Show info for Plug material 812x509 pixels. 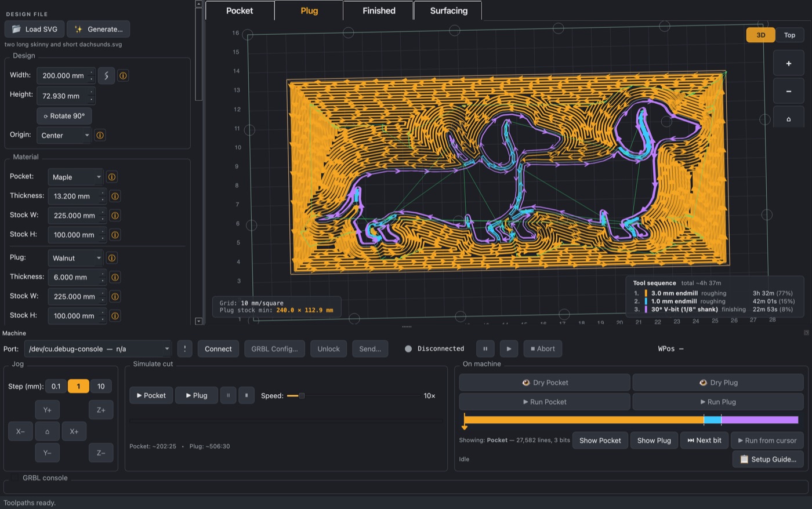tap(112, 258)
